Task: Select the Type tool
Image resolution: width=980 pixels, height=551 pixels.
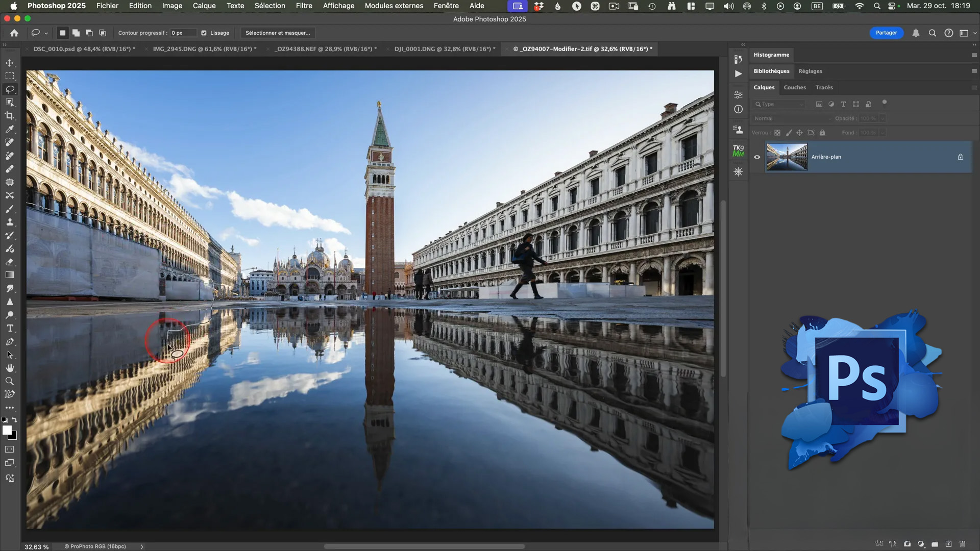Action: pyautogui.click(x=10, y=329)
